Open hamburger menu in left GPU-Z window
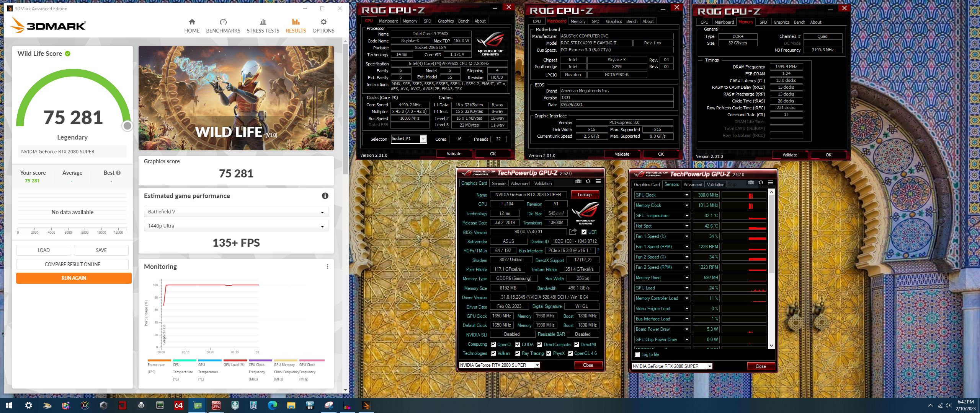The image size is (980, 413). (x=598, y=182)
